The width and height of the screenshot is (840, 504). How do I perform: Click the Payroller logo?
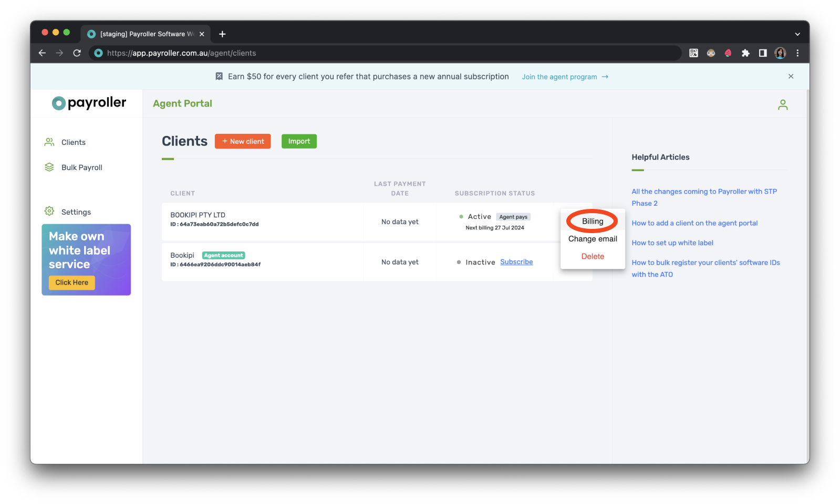pyautogui.click(x=89, y=103)
